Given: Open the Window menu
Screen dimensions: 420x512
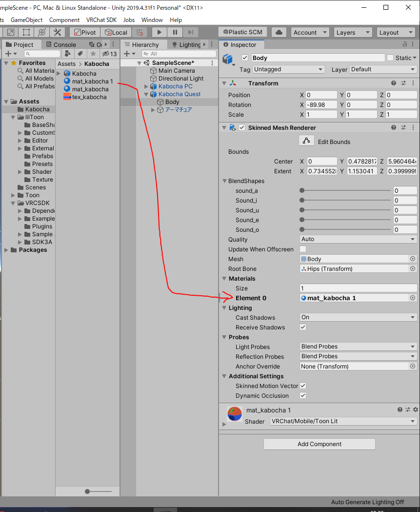Looking at the screenshot, I should point(152,20).
